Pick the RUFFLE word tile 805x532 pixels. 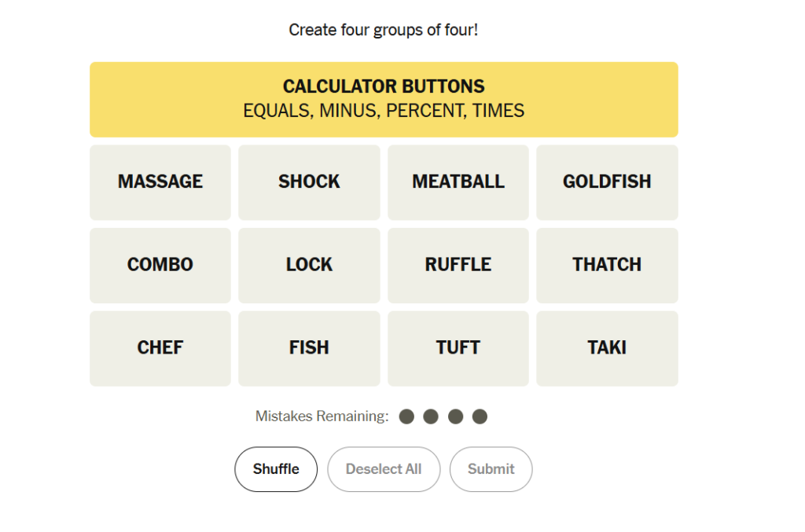coord(458,265)
